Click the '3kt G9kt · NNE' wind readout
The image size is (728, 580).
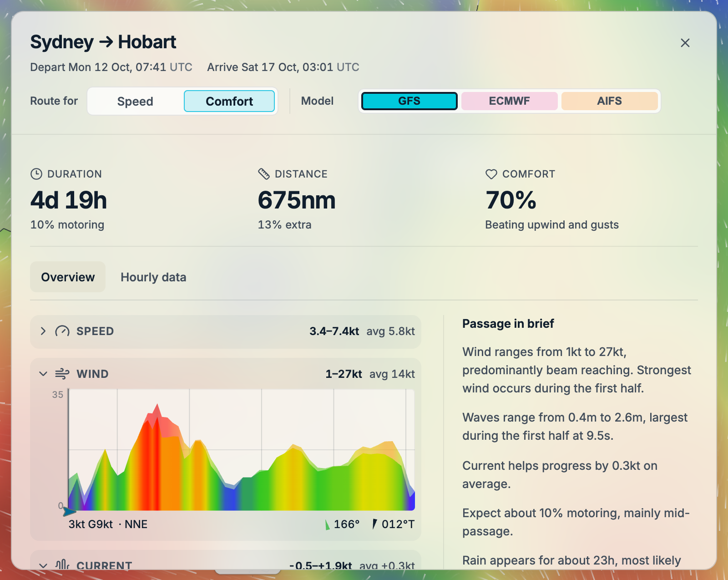108,524
